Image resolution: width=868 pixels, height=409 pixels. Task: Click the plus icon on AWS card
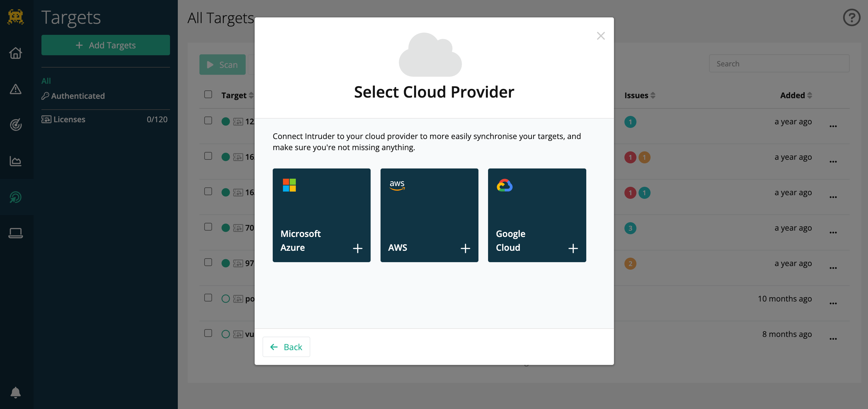pos(465,249)
